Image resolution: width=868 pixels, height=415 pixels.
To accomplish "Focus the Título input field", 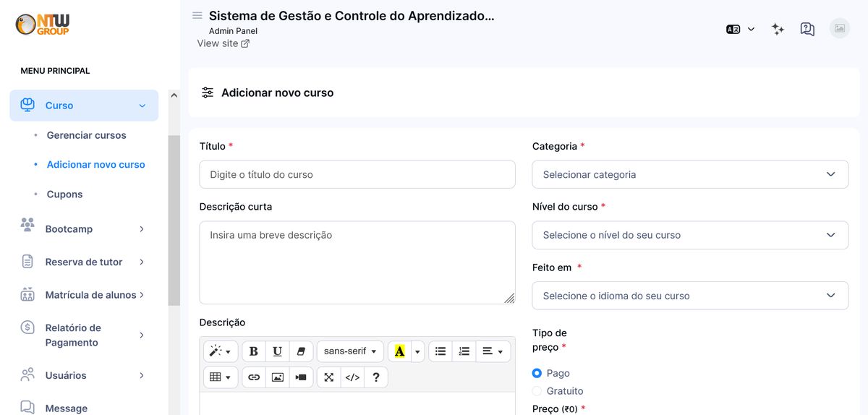I will pos(357,174).
